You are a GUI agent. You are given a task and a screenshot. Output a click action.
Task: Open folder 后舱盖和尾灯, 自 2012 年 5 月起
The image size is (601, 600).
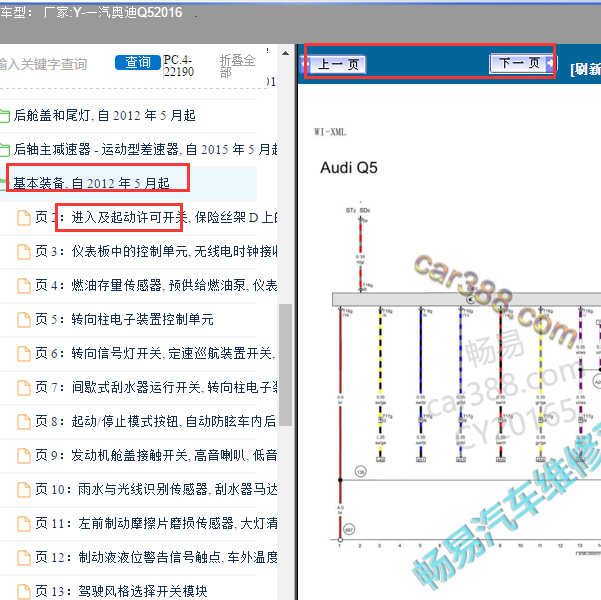click(x=104, y=115)
